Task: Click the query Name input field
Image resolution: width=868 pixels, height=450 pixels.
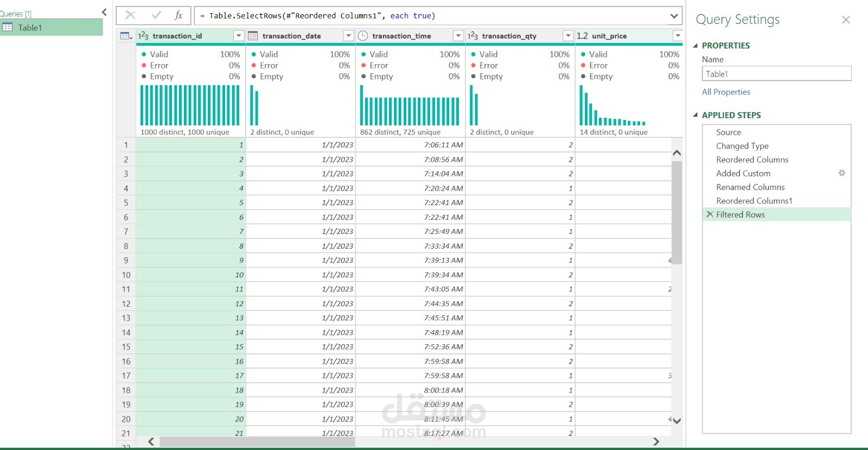Action: pyautogui.click(x=776, y=74)
